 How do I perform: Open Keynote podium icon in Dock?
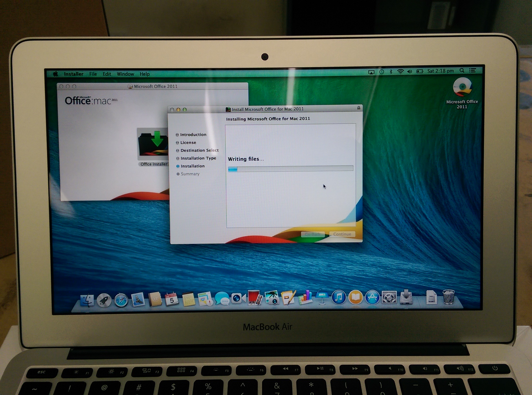[322, 297]
